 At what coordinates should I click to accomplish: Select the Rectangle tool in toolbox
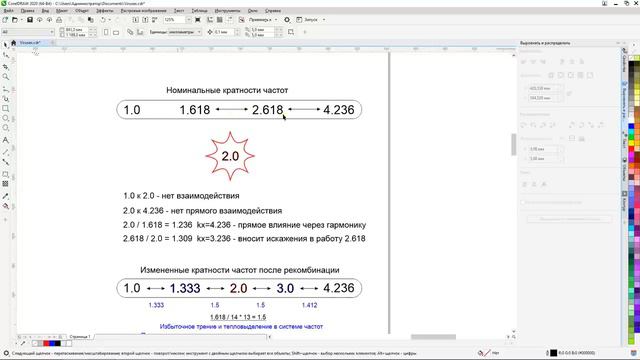pos(5,109)
